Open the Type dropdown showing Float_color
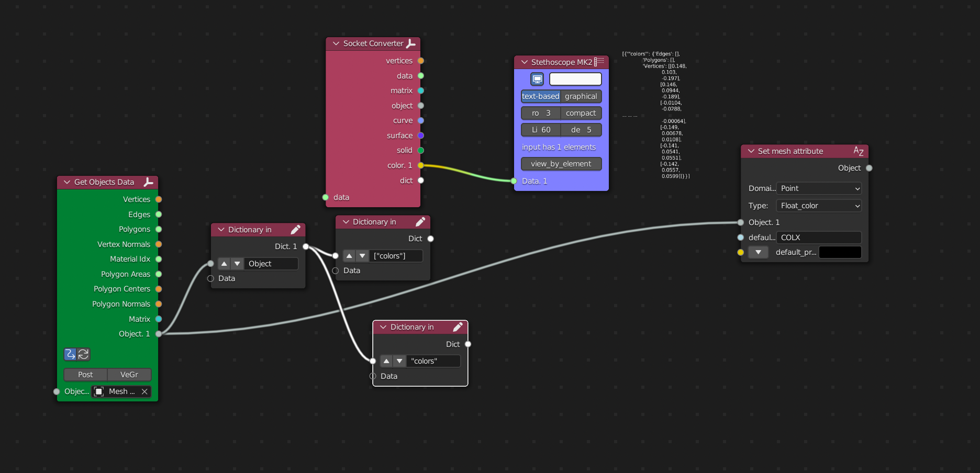Screen dimensions: 980x473 (x=819, y=206)
